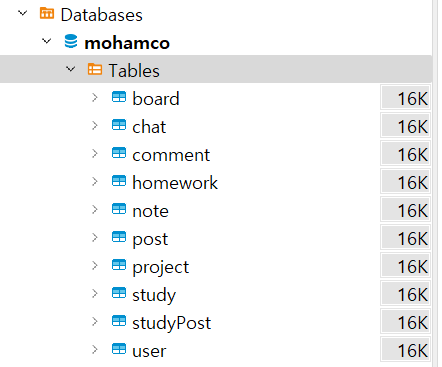Click the chat table icon
The width and height of the screenshot is (442, 367).
[119, 125]
